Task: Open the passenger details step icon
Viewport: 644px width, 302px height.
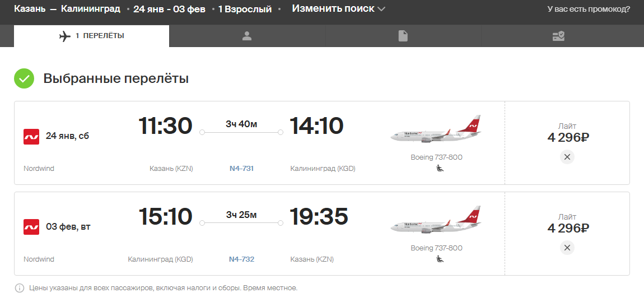Action: point(247,36)
